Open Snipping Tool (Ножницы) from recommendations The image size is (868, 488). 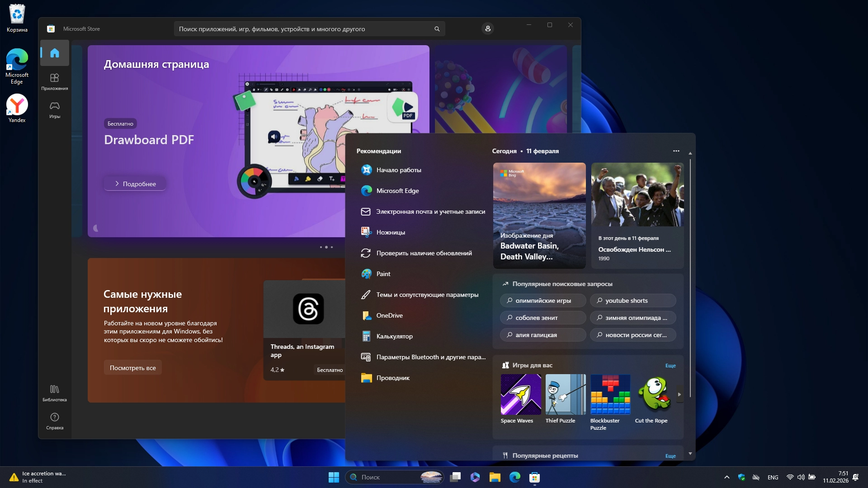[x=391, y=232]
